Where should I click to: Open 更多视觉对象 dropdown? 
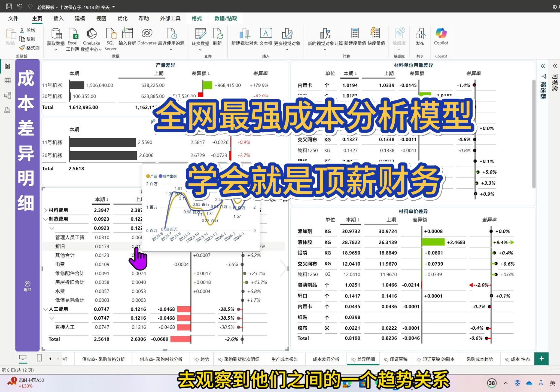click(x=287, y=50)
